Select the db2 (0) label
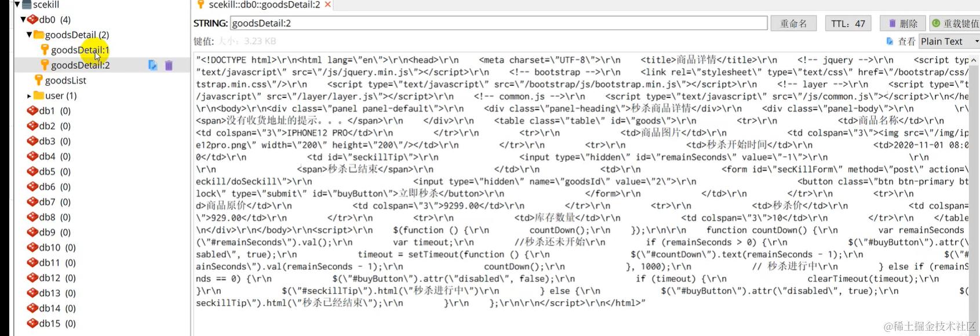Image resolution: width=980 pixels, height=336 pixels. pos(54,126)
